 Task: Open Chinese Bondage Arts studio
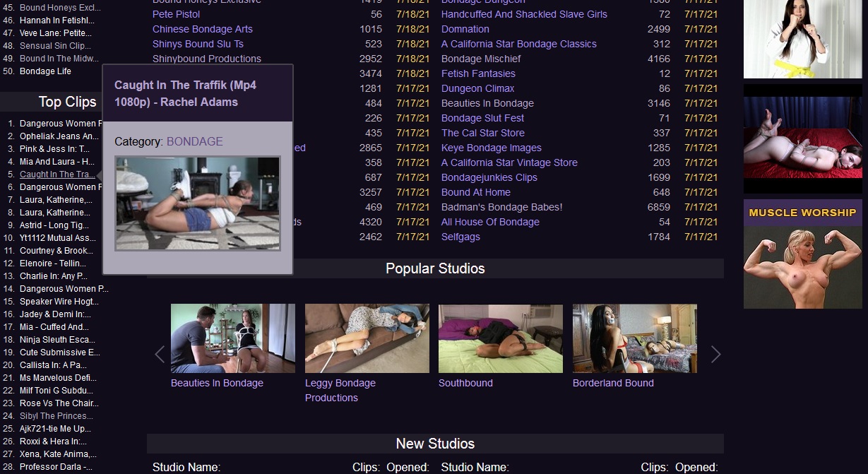click(x=203, y=29)
